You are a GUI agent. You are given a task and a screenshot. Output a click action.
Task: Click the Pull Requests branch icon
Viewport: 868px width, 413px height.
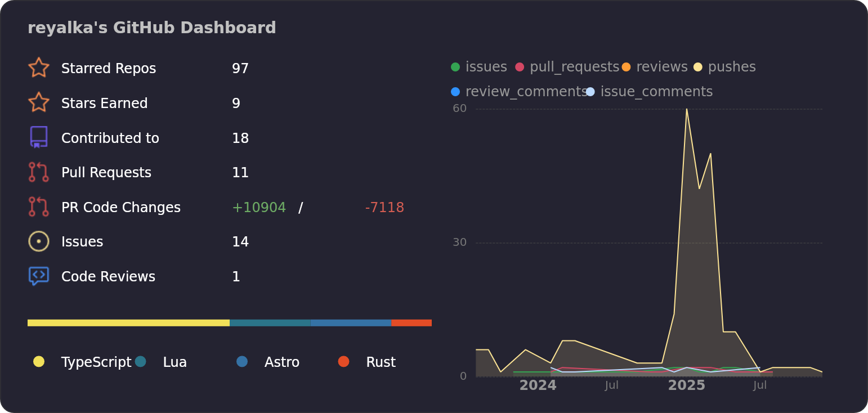coord(38,172)
